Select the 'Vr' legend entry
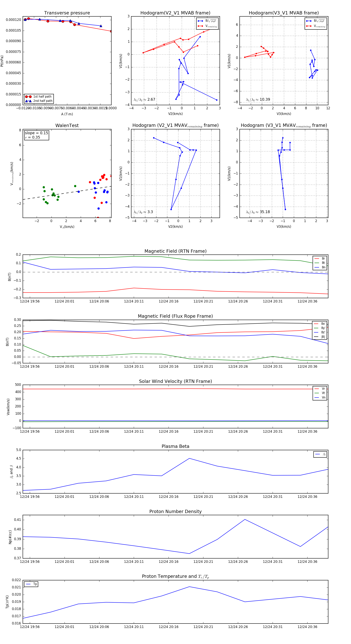Image resolution: width=351 pixels, height=644 pixels. pos(320,389)
